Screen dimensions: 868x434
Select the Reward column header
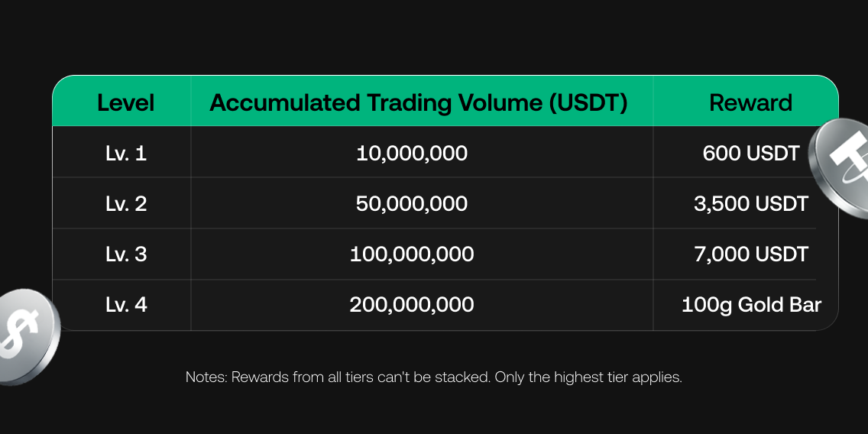coord(750,102)
